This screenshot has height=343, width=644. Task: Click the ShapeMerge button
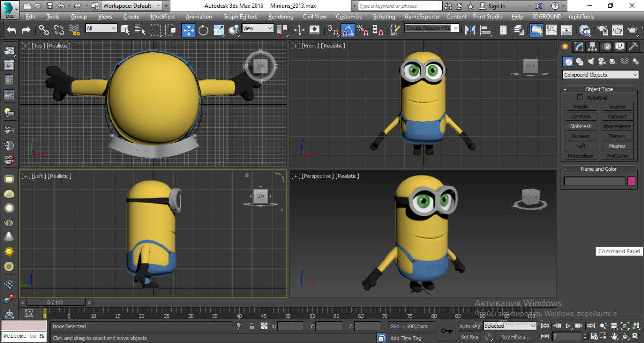click(617, 126)
